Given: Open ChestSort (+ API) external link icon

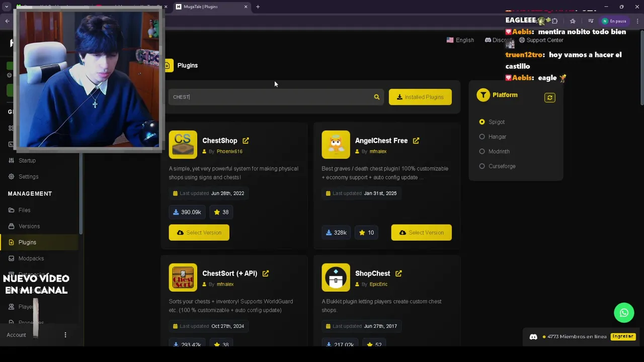Looking at the screenshot, I should point(266,274).
